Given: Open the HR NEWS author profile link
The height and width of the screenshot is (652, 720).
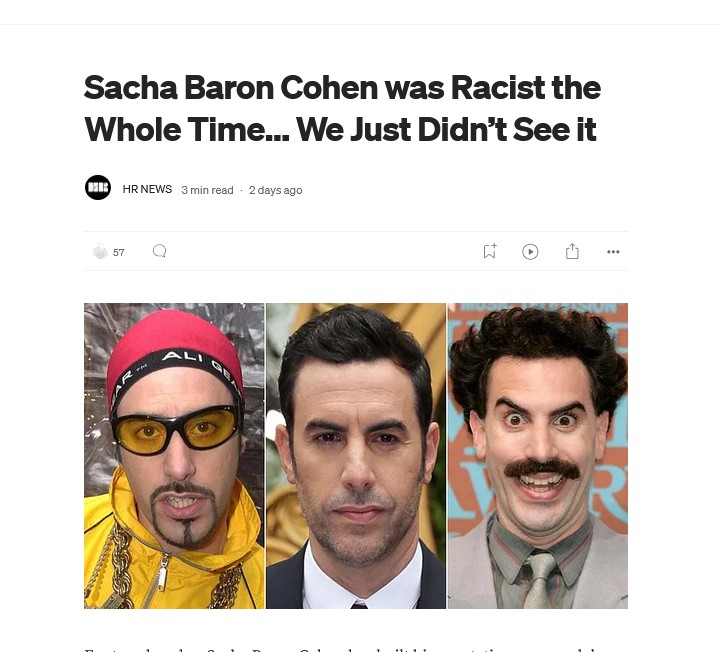Looking at the screenshot, I should pos(147,189).
